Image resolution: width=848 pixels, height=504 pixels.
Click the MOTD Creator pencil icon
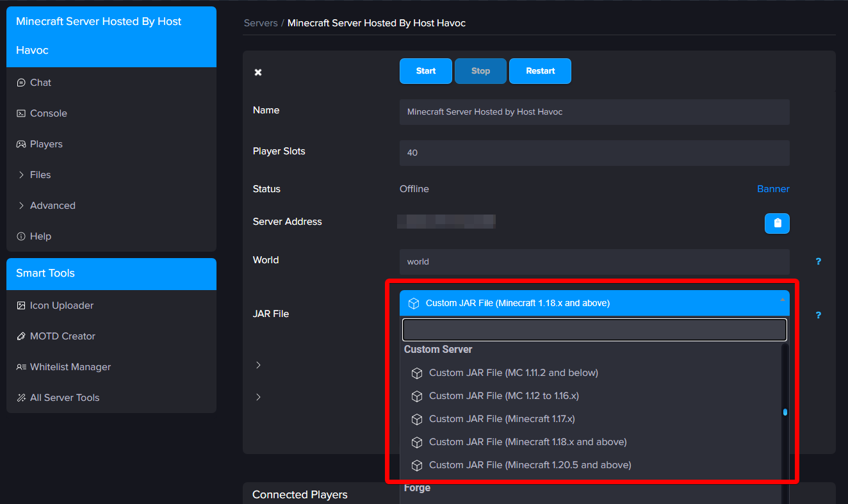click(x=21, y=336)
